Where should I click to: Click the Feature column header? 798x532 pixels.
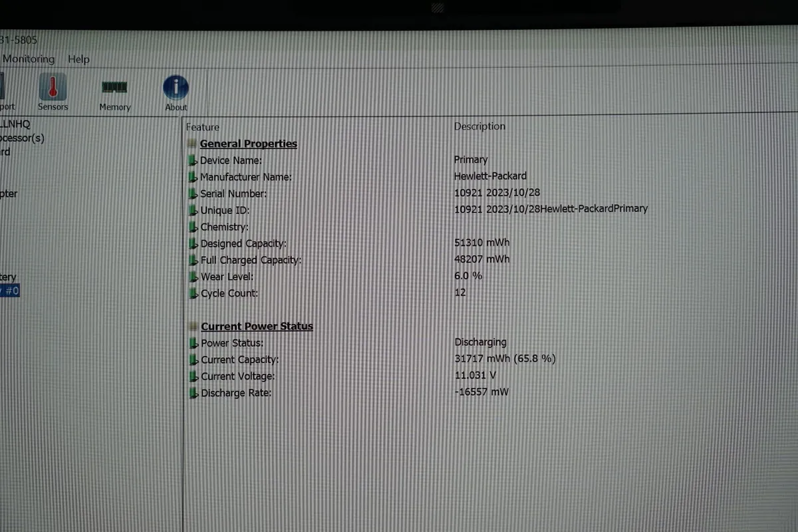point(202,126)
